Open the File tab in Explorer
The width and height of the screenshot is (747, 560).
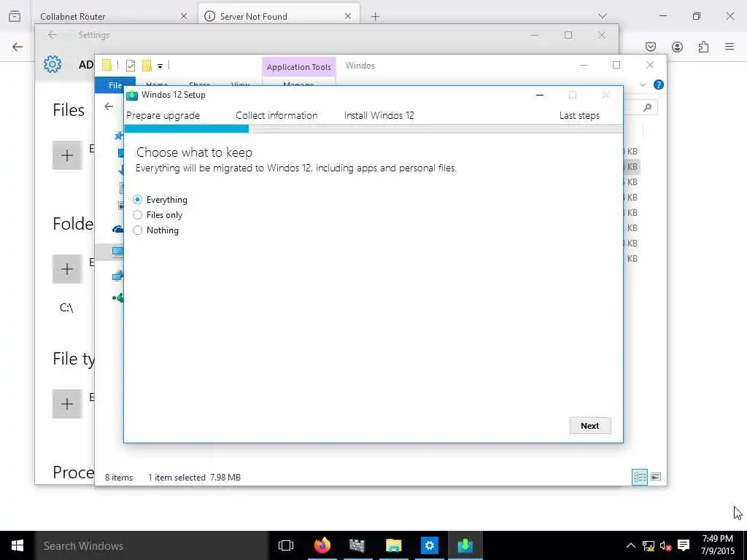pyautogui.click(x=115, y=85)
